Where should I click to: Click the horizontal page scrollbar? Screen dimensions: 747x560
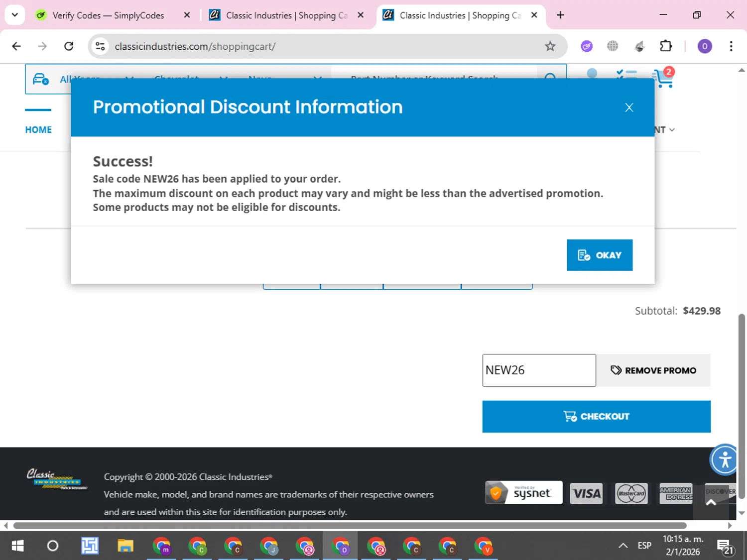tap(349, 526)
